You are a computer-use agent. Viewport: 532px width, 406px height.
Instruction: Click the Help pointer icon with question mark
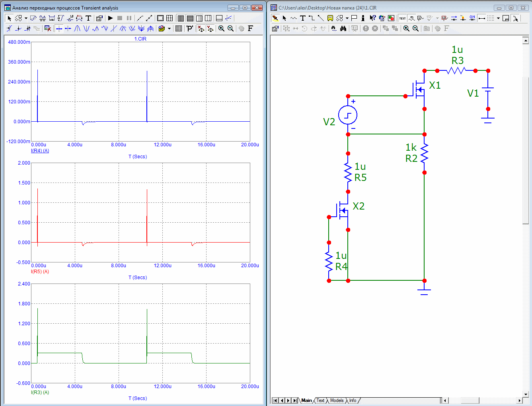click(x=372, y=18)
